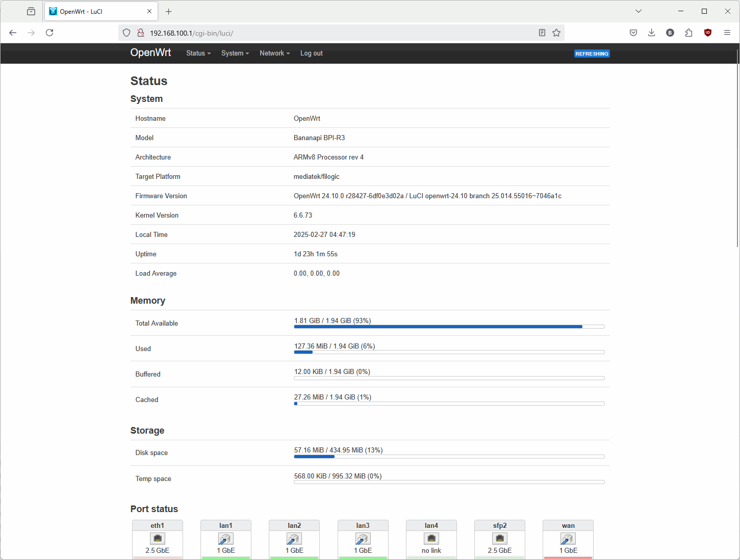Click the lan4 no link text
Screen dimensions: 740x560
point(431,550)
